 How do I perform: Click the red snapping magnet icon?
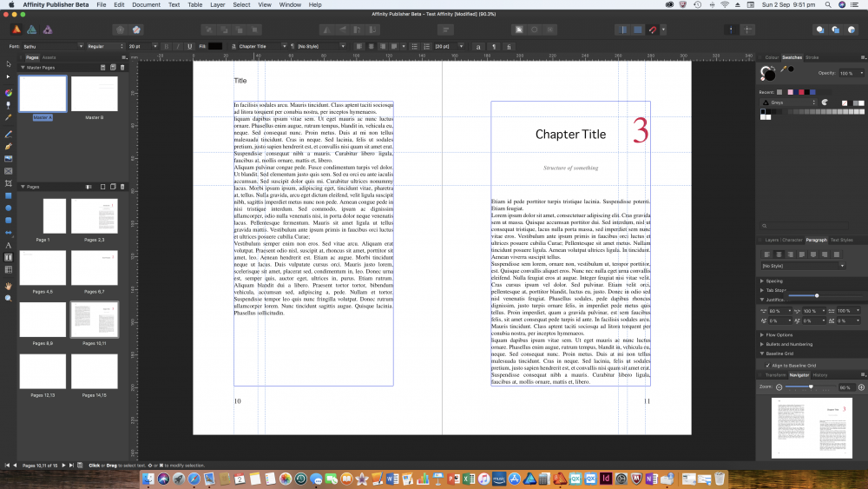tap(652, 30)
